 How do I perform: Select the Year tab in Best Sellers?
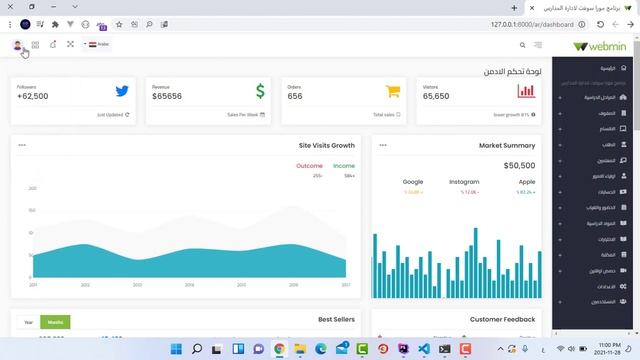[28, 322]
